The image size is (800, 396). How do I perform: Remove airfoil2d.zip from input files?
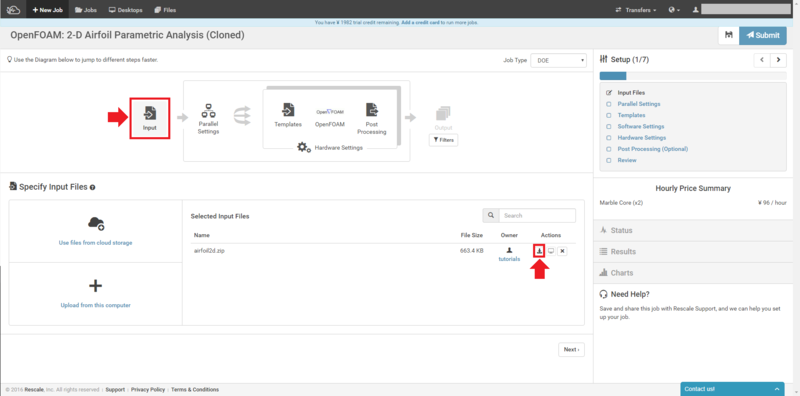tap(562, 251)
